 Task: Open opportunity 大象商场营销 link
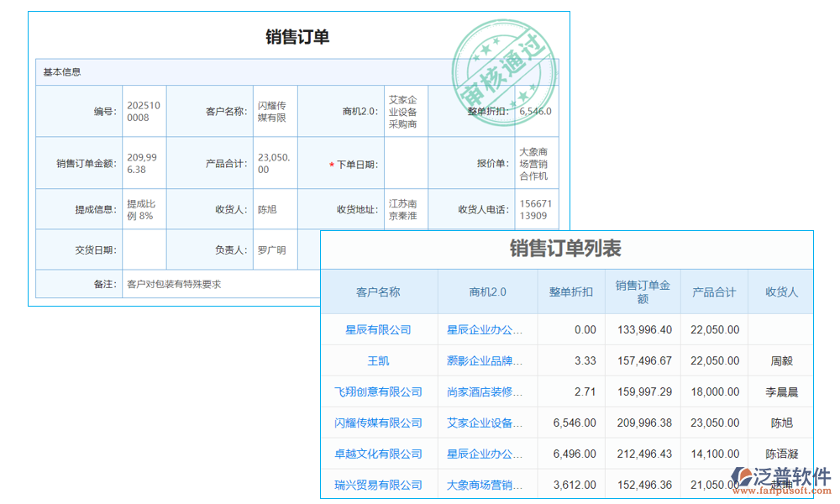485,485
